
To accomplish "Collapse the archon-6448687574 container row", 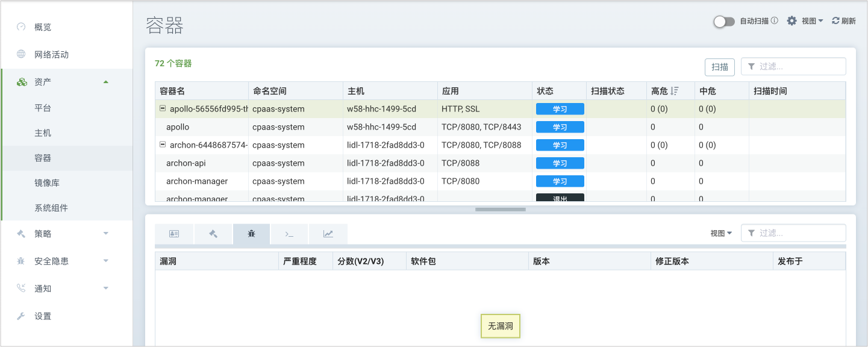I will tap(162, 145).
